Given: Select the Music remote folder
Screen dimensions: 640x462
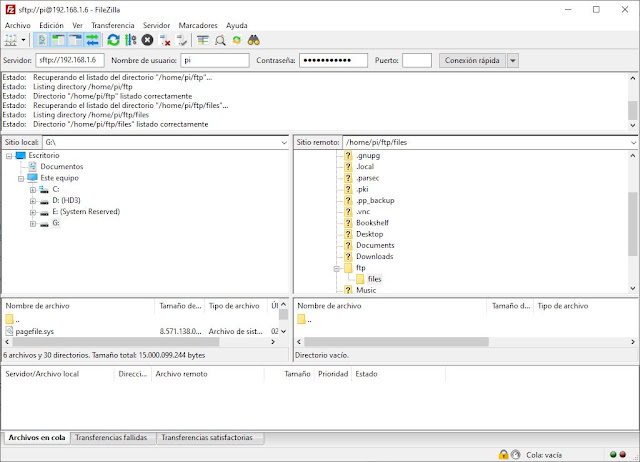Looking at the screenshot, I should point(366,290).
